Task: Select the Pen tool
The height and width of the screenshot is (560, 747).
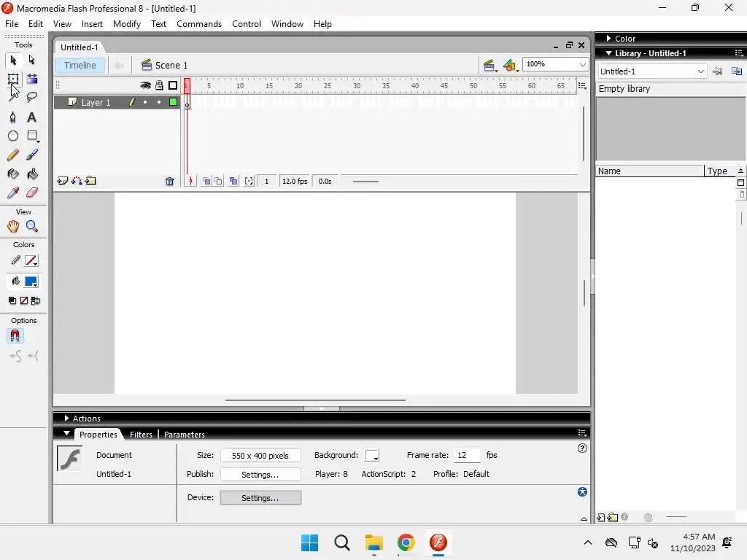Action: pos(13,117)
